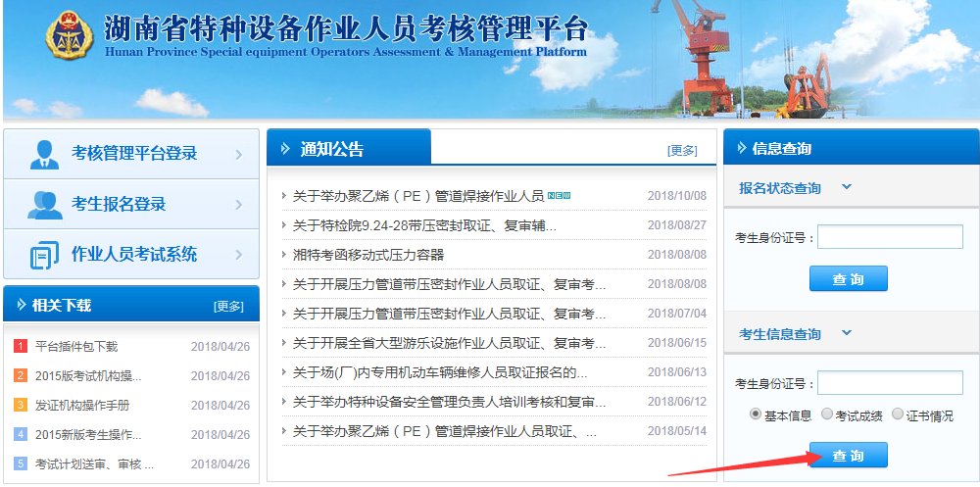
Task: Select the 考试成绩 radio button
Action: pos(827,414)
